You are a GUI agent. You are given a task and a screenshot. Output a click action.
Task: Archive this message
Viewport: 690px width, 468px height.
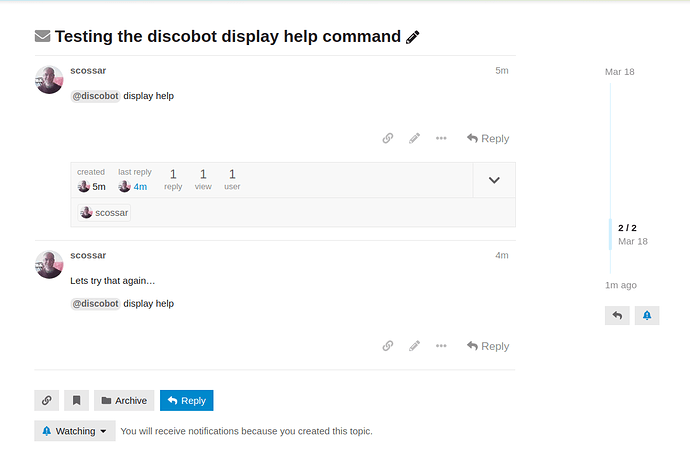pyautogui.click(x=124, y=400)
